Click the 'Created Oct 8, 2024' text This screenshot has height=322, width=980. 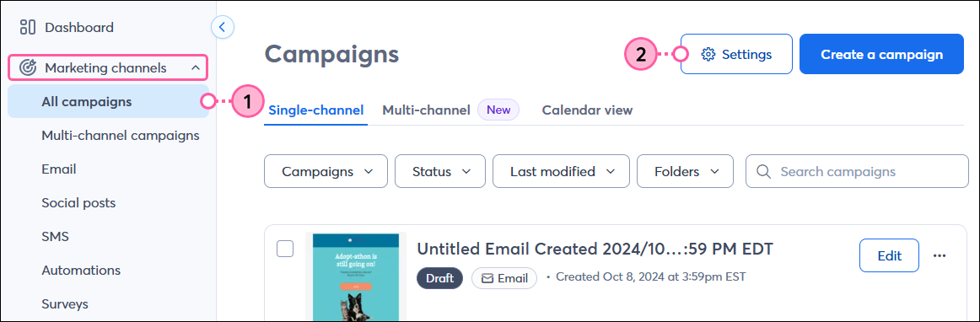point(650,276)
